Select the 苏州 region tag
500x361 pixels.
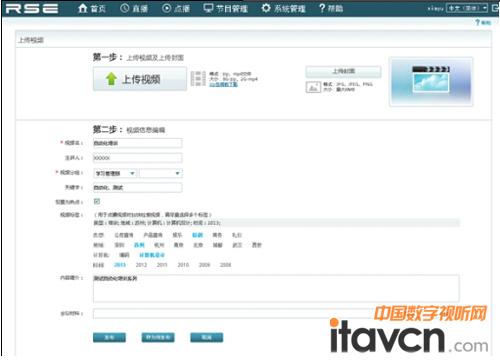coord(139,245)
